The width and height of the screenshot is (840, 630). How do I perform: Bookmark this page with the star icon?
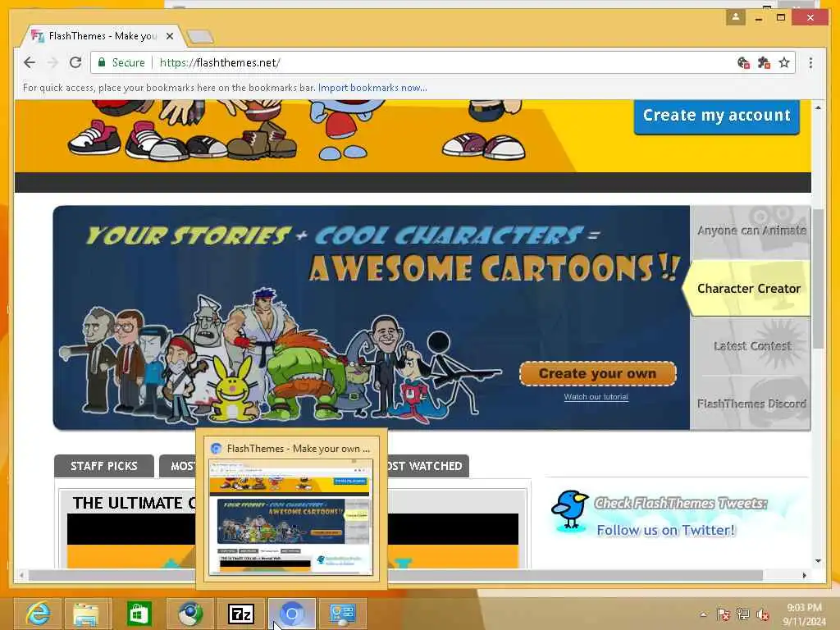click(784, 62)
